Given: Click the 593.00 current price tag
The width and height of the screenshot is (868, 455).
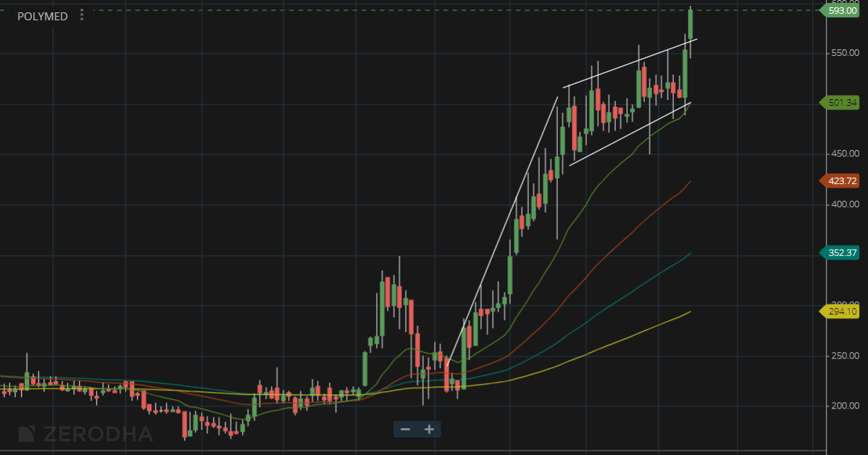Looking at the screenshot, I should [842, 11].
